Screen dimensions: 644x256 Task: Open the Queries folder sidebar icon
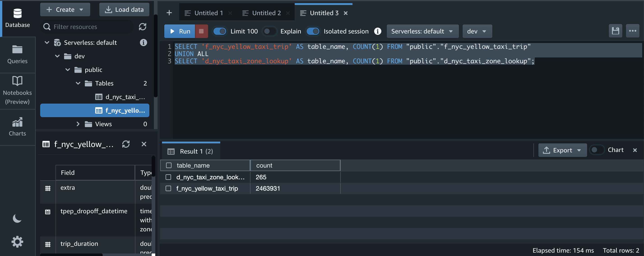17,54
